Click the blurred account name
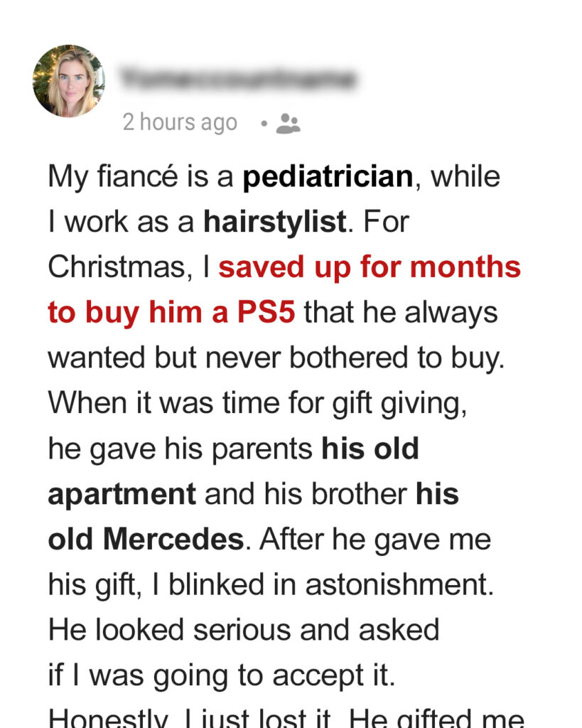The width and height of the screenshot is (582, 728). (x=238, y=79)
